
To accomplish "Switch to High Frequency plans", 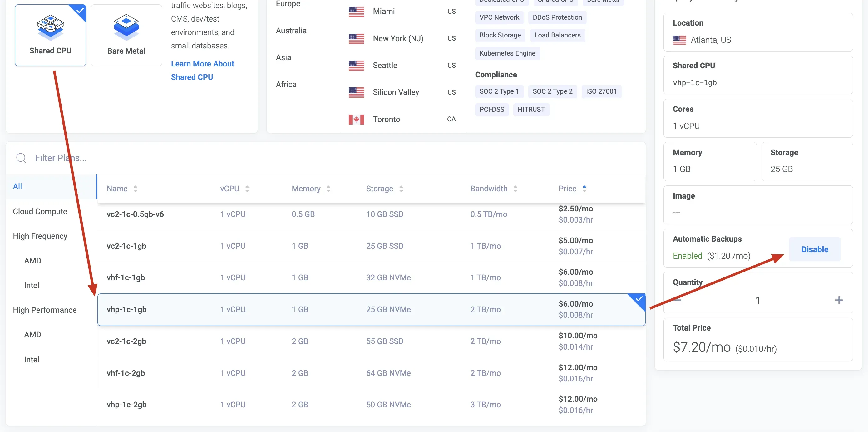I will [40, 236].
